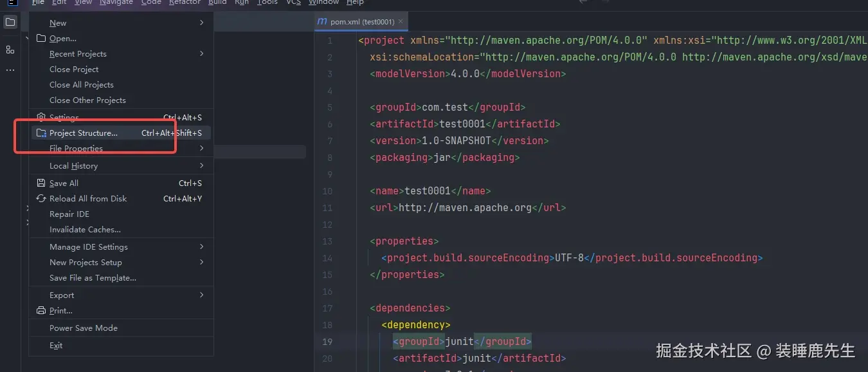Click the gear icon for Settings
Screen dimensions: 868x372
pyautogui.click(x=41, y=117)
